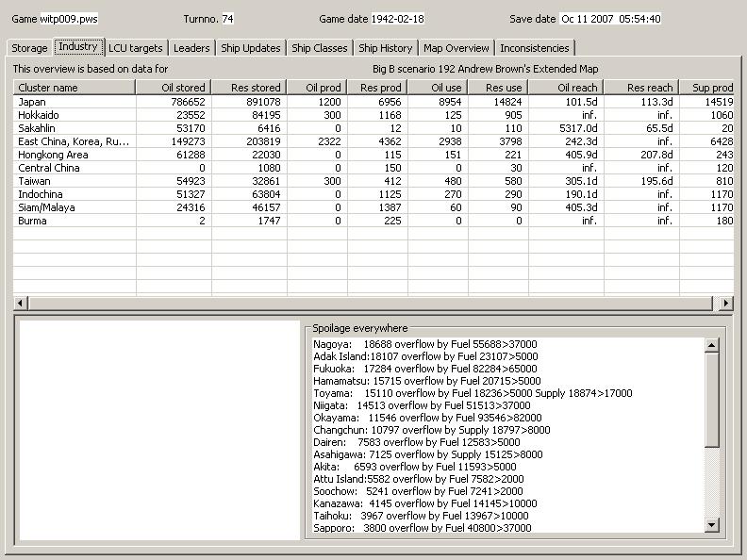This screenshot has width=747, height=560.
Task: Click the spoilage list scroll up arrow
Action: click(x=712, y=345)
